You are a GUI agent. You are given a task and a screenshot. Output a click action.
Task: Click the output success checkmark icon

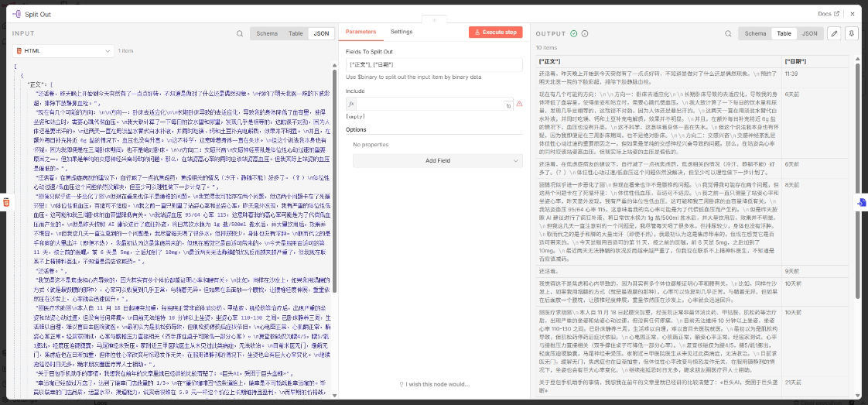point(574,34)
